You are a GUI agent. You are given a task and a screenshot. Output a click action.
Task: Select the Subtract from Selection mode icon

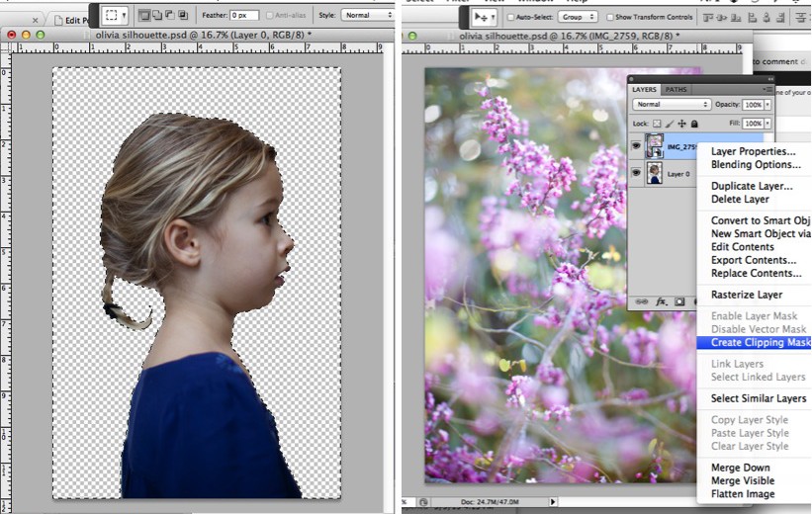click(x=170, y=16)
